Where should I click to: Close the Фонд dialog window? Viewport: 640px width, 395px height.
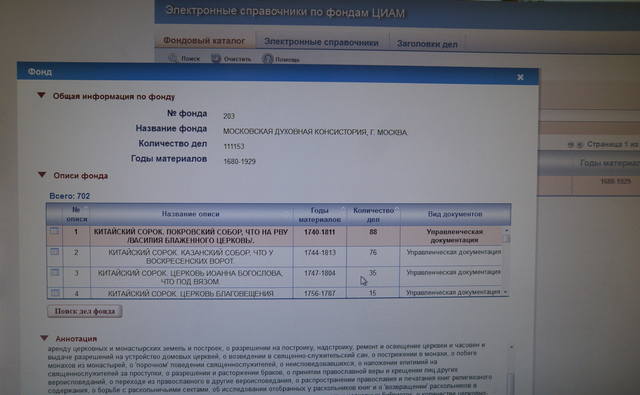[520, 77]
